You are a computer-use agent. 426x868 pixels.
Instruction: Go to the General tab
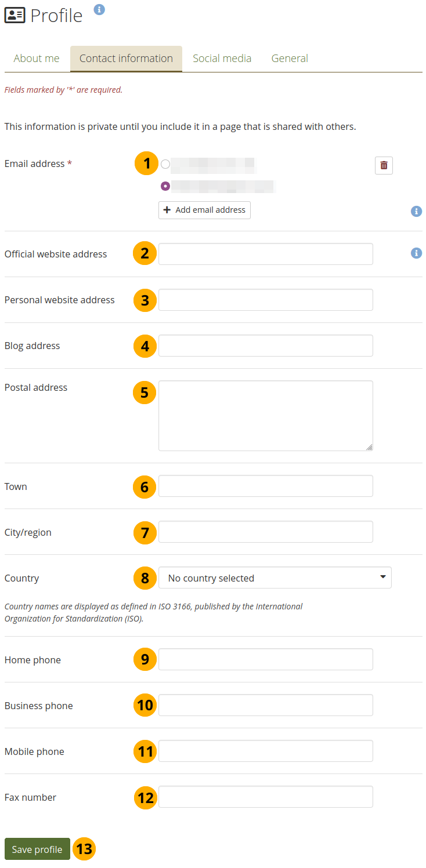290,59
